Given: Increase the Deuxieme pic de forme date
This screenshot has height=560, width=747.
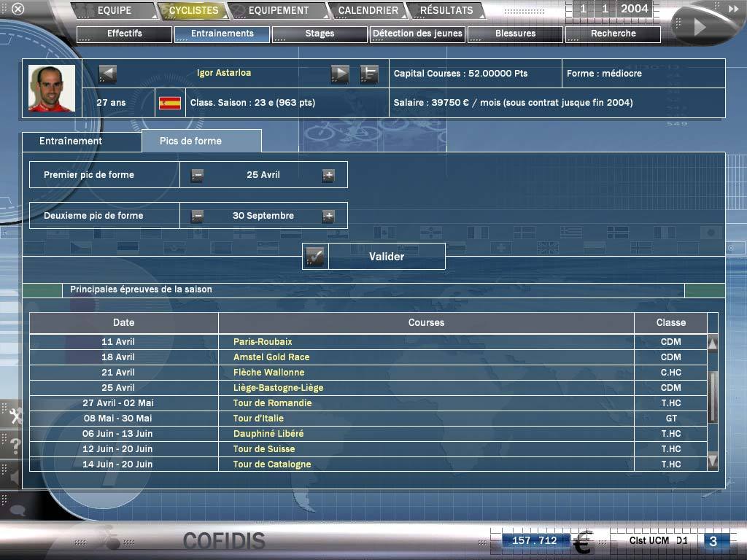Looking at the screenshot, I should point(328,216).
